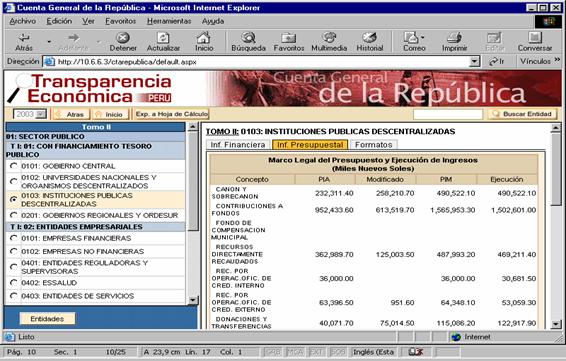566x361 pixels.
Task: Click Exp. a Hoja de Cálculo button
Action: [x=171, y=114]
